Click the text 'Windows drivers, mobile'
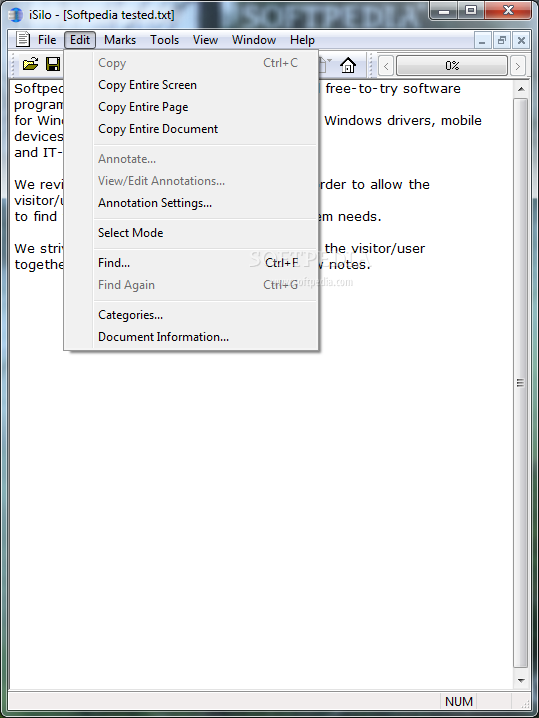The width and height of the screenshot is (539, 718). pyautogui.click(x=403, y=121)
